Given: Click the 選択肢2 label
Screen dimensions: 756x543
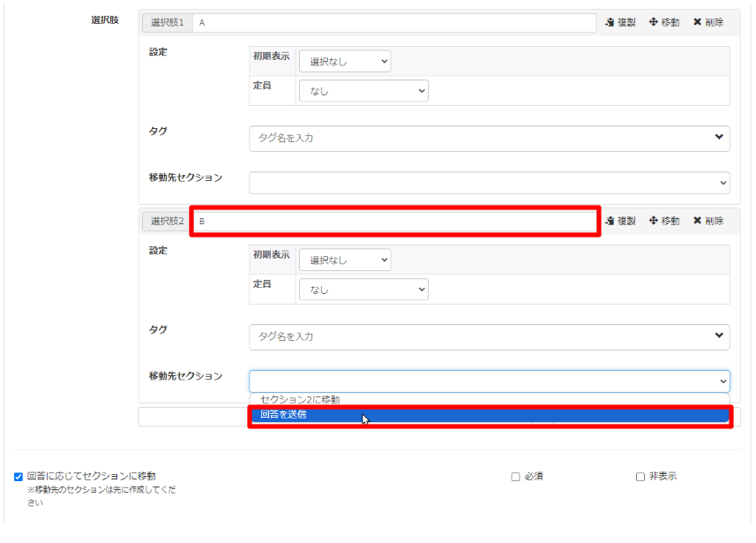Looking at the screenshot, I should [x=168, y=222].
